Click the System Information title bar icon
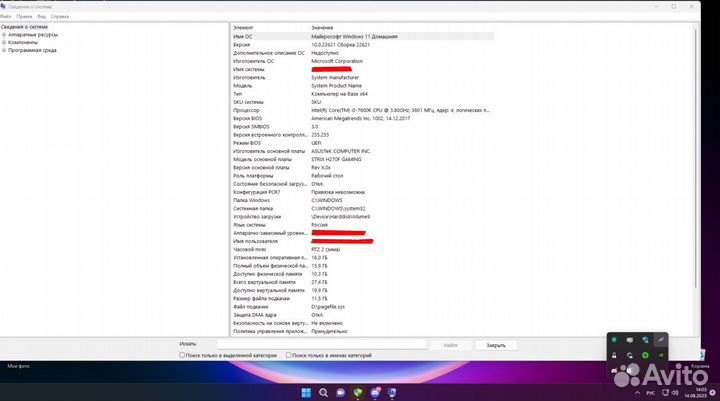This screenshot has height=401, width=720. 3,6
